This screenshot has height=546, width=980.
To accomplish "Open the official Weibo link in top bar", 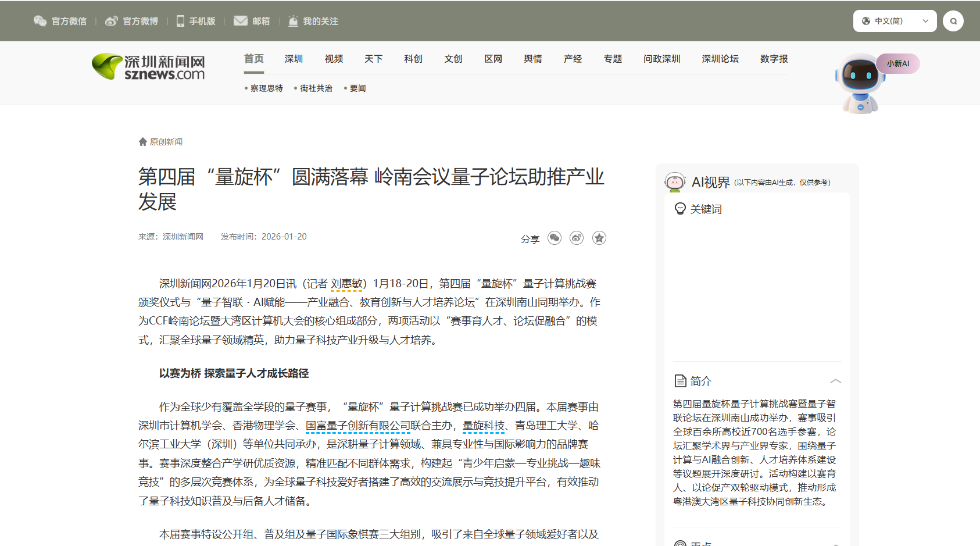I will [x=131, y=21].
